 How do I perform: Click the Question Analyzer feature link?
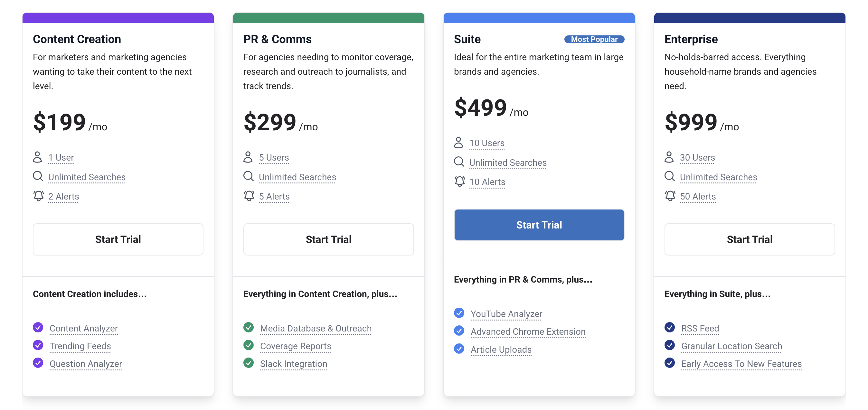[86, 364]
